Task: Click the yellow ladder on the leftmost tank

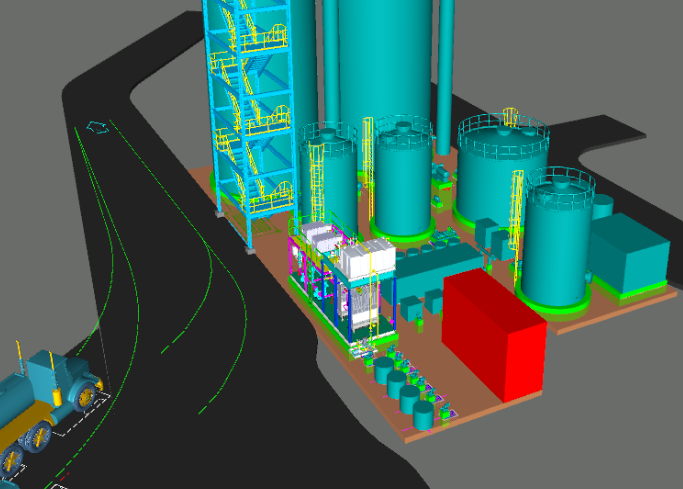Action: click(x=318, y=175)
